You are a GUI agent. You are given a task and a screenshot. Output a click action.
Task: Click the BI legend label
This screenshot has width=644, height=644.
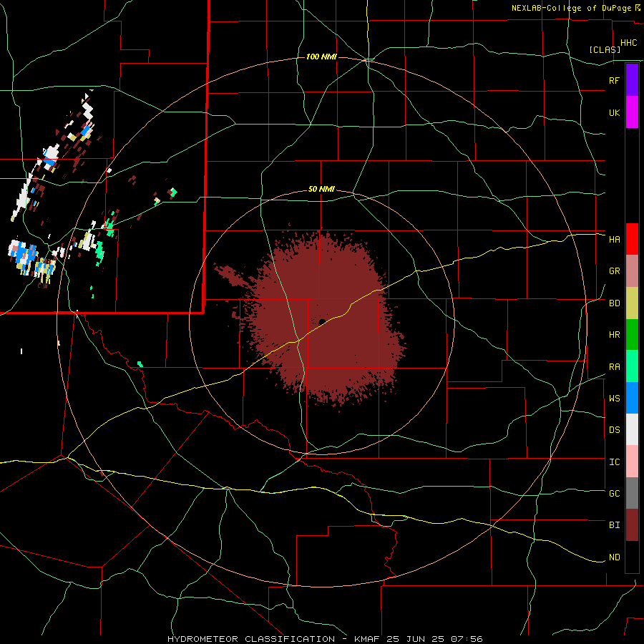coord(614,525)
